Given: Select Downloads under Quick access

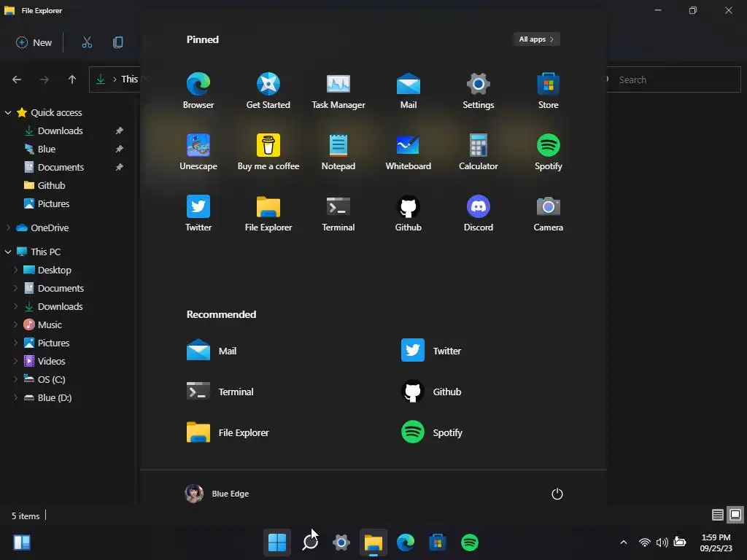Looking at the screenshot, I should tap(60, 131).
